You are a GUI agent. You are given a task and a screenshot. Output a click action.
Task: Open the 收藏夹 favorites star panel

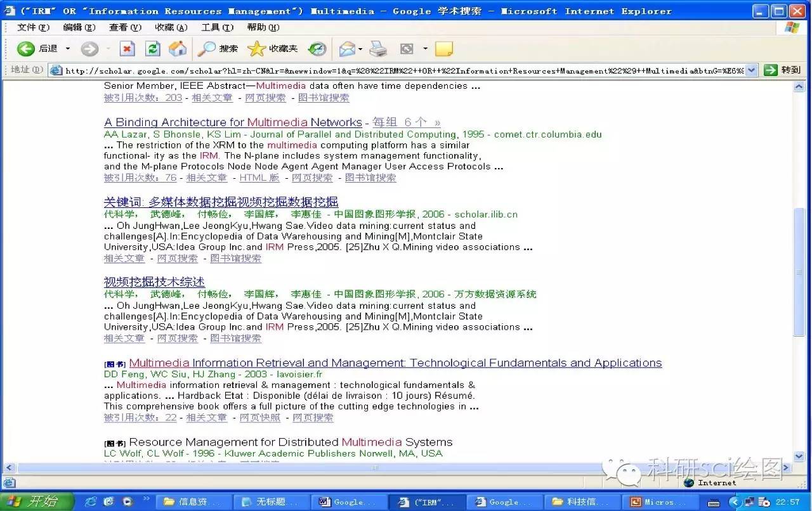[x=273, y=49]
